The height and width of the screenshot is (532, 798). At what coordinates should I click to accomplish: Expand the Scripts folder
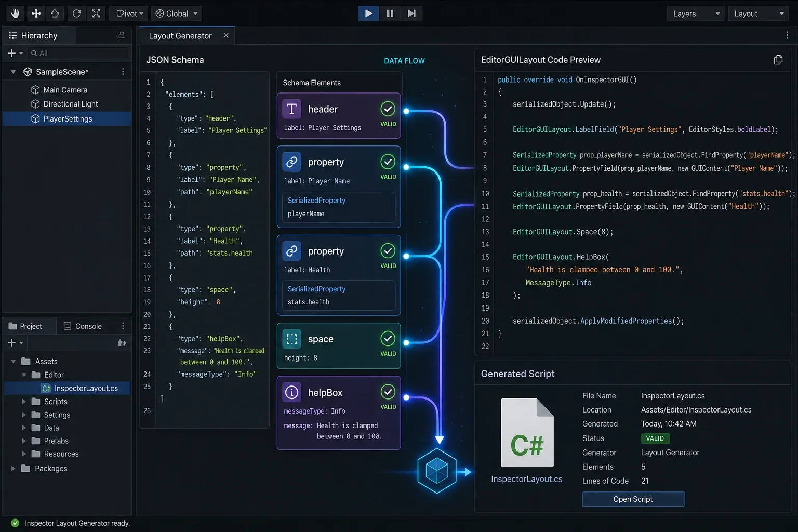point(24,402)
